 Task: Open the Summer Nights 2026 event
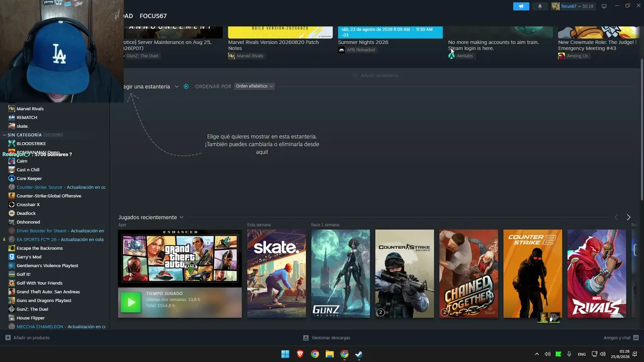click(x=363, y=42)
